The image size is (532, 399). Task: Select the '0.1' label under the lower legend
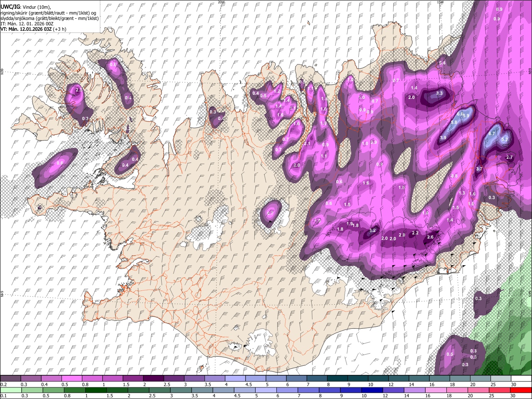pos(3,396)
